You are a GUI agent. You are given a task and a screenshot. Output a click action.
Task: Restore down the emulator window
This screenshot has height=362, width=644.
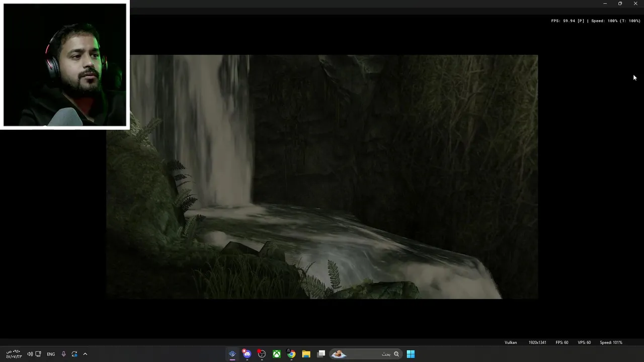coord(620,4)
